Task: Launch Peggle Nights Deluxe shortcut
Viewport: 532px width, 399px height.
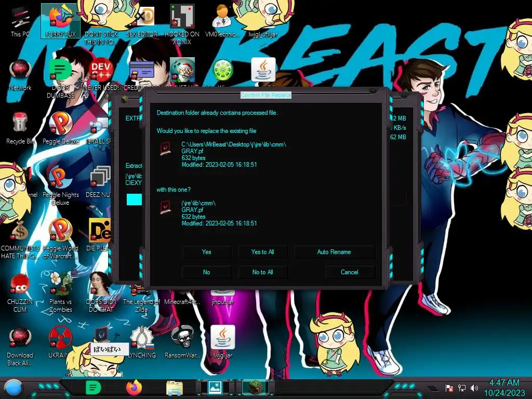Action: click(61, 186)
